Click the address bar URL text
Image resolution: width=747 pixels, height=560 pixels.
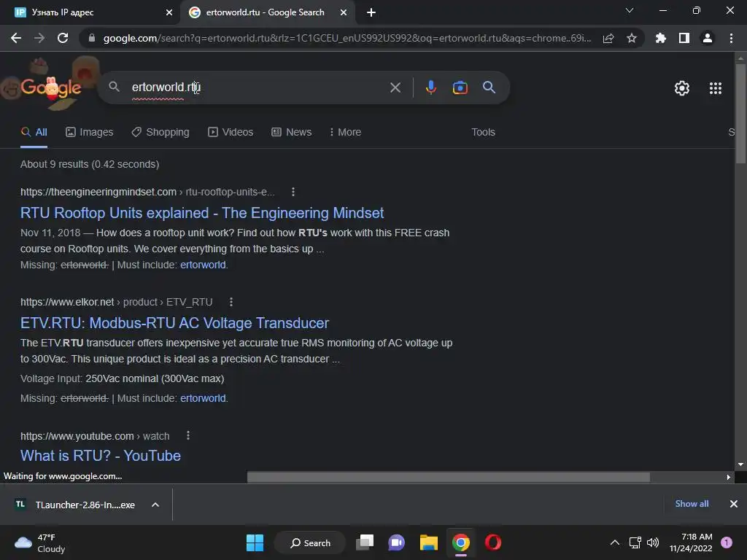click(x=347, y=38)
